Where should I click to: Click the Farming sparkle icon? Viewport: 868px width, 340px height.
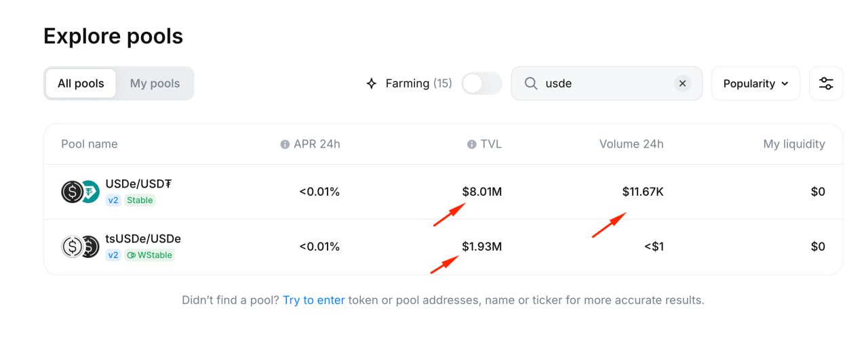(371, 83)
